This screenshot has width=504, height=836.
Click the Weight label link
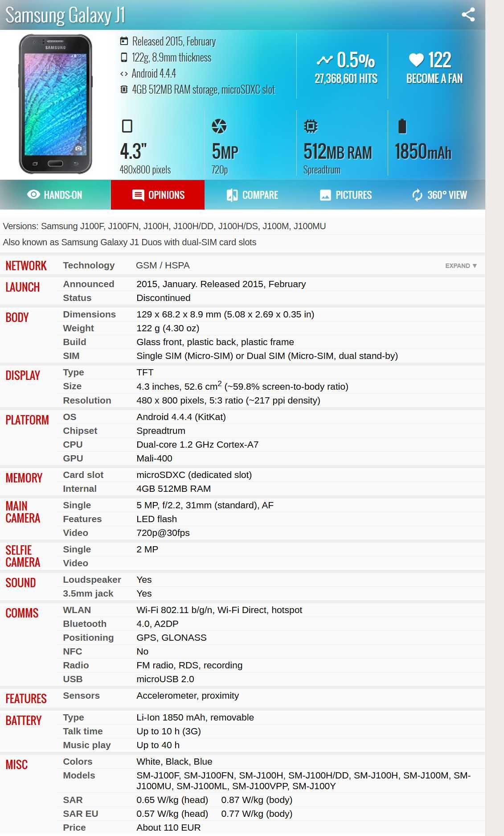[x=78, y=328]
